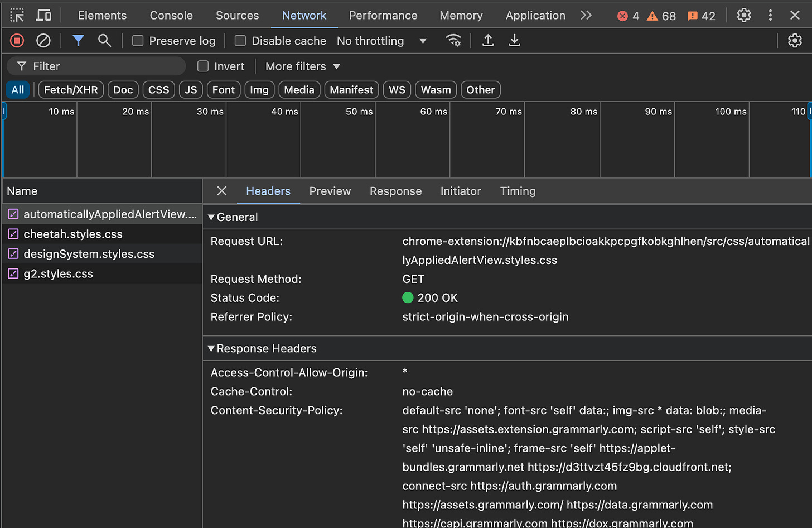Image resolution: width=812 pixels, height=528 pixels.
Task: Stop recording the network log
Action: coord(17,41)
